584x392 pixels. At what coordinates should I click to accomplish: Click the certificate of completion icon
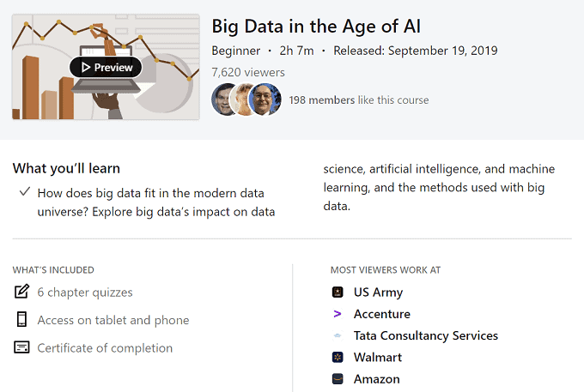tap(21, 347)
